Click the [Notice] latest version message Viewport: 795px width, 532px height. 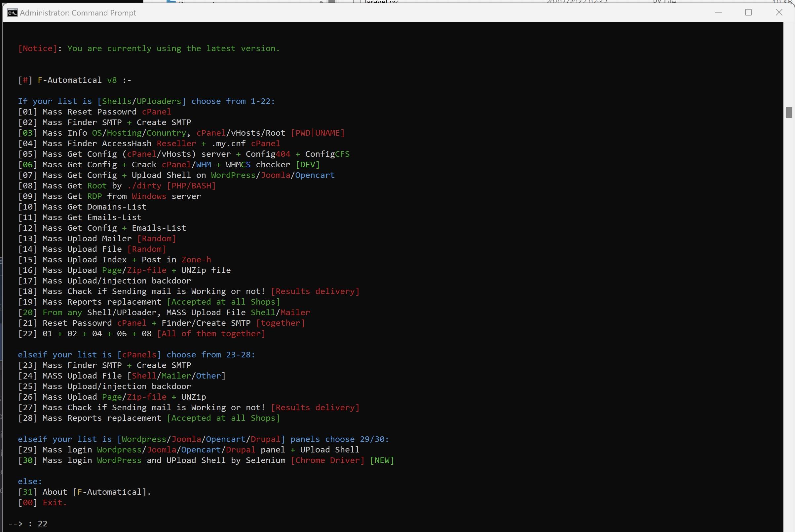point(149,49)
